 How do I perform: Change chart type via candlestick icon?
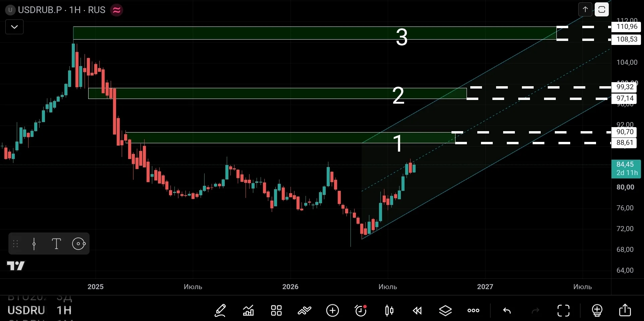[389, 311]
